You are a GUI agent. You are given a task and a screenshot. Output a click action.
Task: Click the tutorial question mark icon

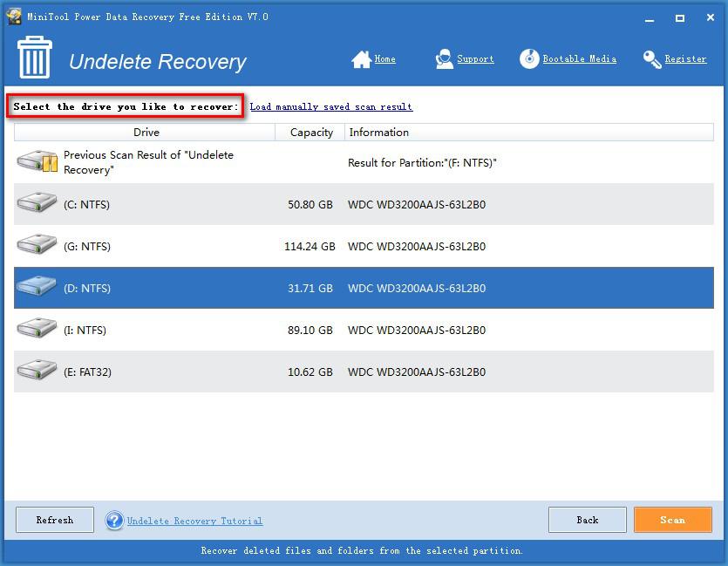coord(114,520)
